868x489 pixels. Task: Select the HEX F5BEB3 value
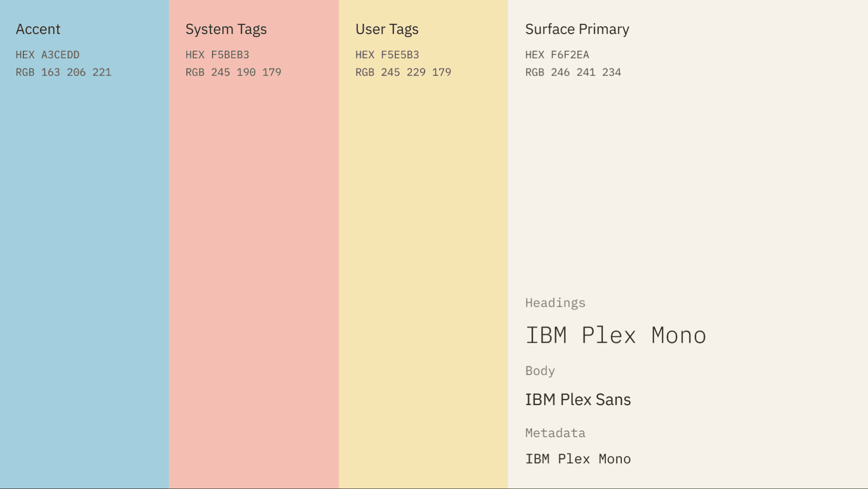tap(217, 55)
